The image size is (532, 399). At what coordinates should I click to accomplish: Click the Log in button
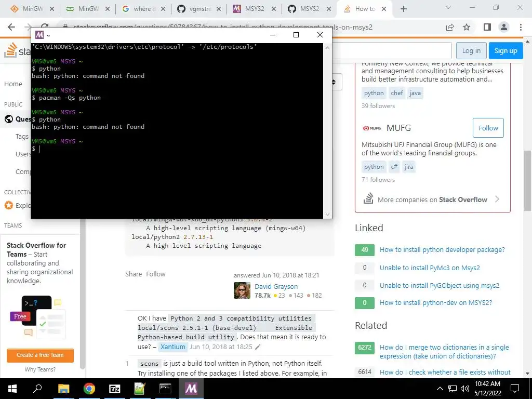[x=471, y=51]
